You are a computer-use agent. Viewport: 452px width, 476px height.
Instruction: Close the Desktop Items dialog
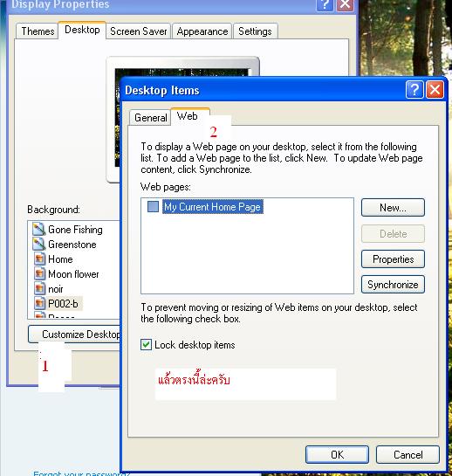[435, 90]
